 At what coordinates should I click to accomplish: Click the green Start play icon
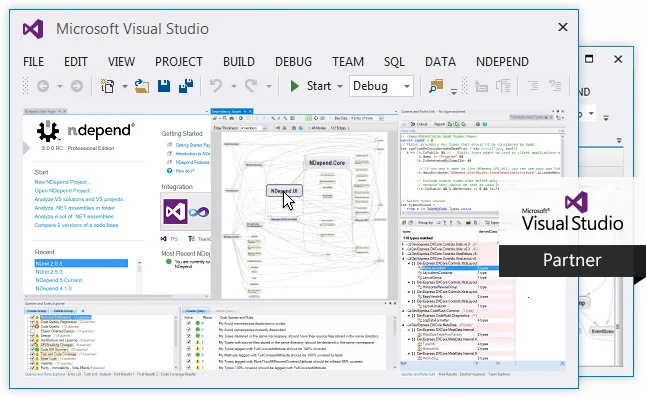tap(294, 86)
